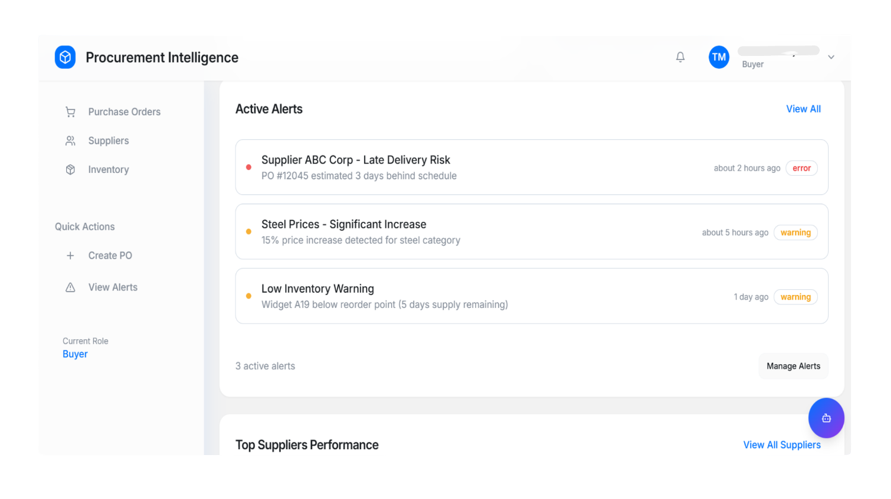Open View All Suppliers link

(x=781, y=445)
